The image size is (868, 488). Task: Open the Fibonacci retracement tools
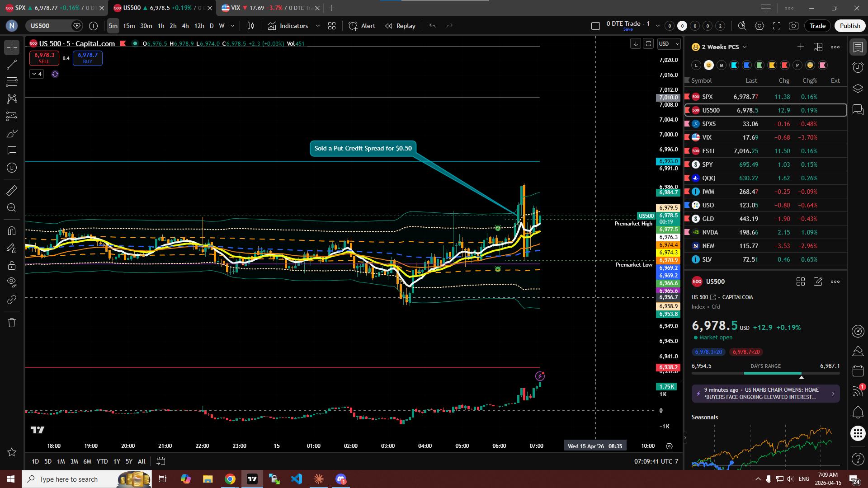(x=12, y=82)
